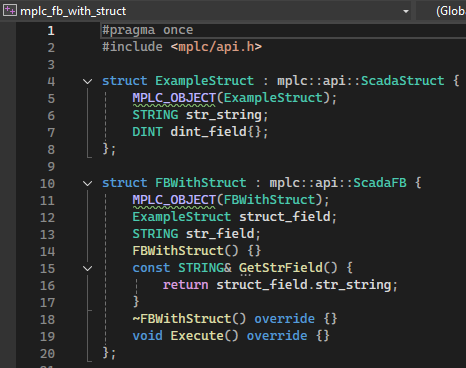This screenshot has width=466, height=368.
Task: Click the ExampleStruct name on line 4
Action: (x=204, y=81)
